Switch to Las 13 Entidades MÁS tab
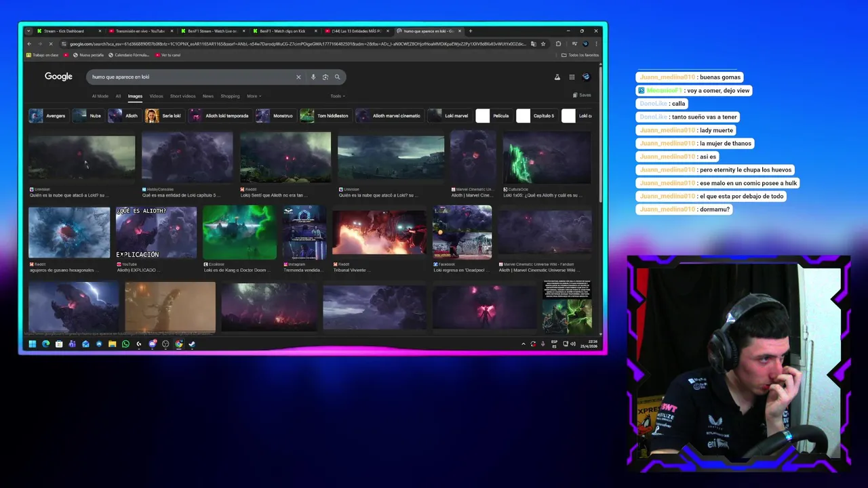Viewport: 868px width, 488px height. click(x=357, y=31)
